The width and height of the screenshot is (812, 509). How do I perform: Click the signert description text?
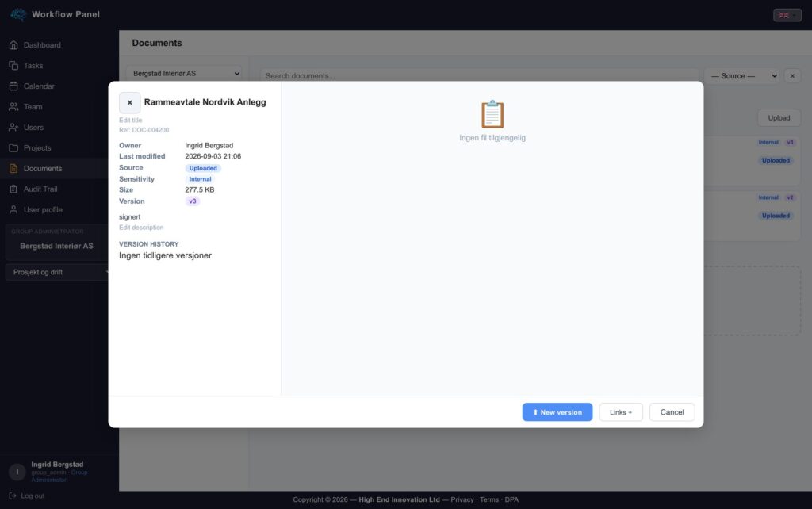(x=129, y=217)
